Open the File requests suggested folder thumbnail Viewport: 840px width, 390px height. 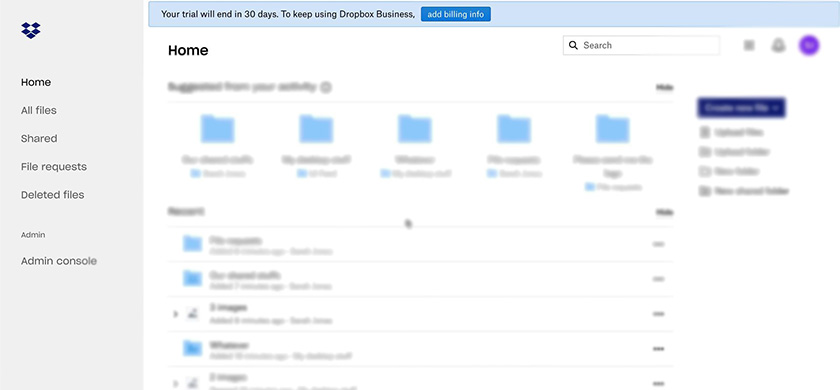click(x=514, y=129)
